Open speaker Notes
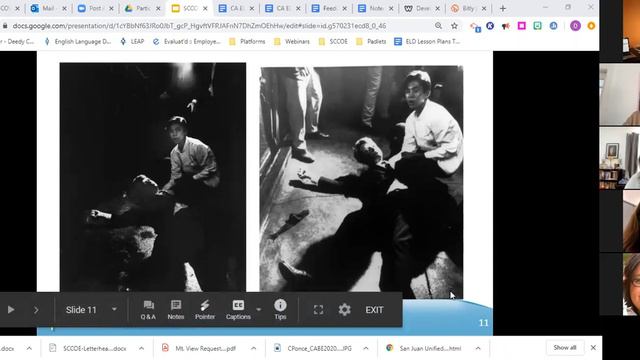Viewport: 640px width, 360px height. (176, 310)
